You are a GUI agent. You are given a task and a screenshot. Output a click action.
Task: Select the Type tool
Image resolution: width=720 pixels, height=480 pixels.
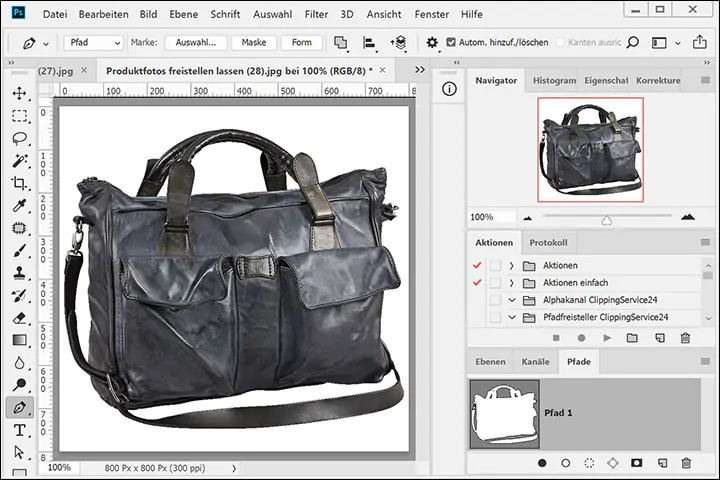(19, 431)
